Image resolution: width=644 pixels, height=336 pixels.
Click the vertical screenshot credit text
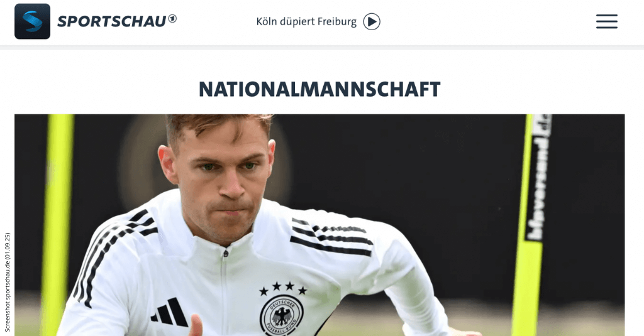pos(7,282)
